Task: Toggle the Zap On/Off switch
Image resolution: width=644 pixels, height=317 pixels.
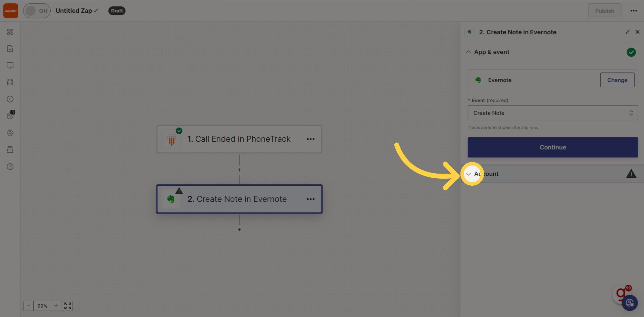Action: [x=37, y=11]
